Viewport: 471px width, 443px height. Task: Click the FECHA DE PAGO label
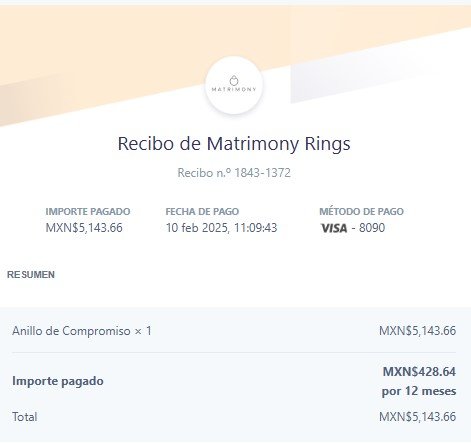202,211
